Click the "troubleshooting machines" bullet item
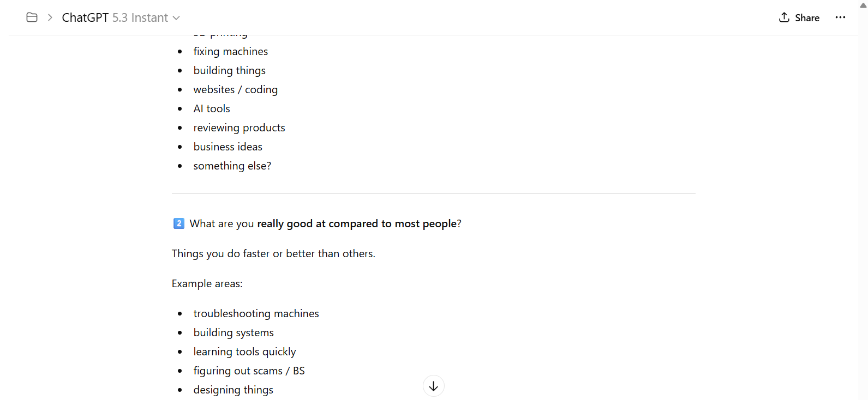 click(x=256, y=313)
